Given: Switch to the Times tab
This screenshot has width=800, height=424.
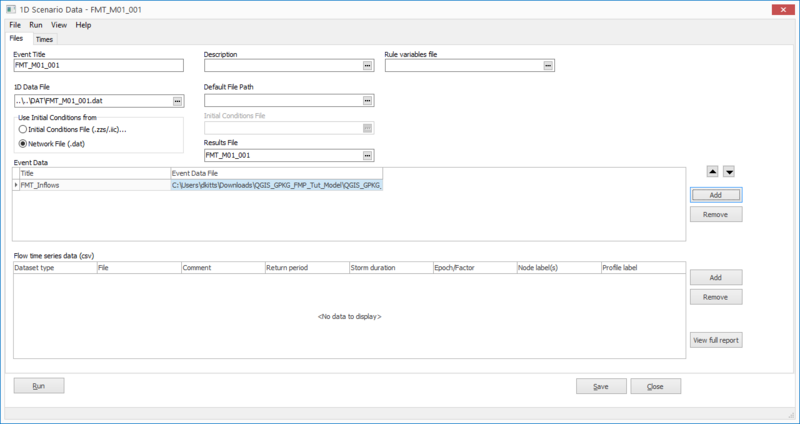Looking at the screenshot, I should pos(45,39).
